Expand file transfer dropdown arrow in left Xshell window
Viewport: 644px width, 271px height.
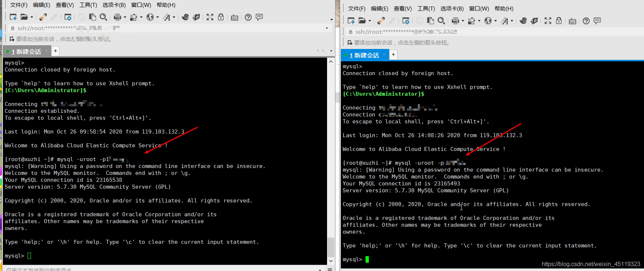pyautogui.click(x=141, y=17)
